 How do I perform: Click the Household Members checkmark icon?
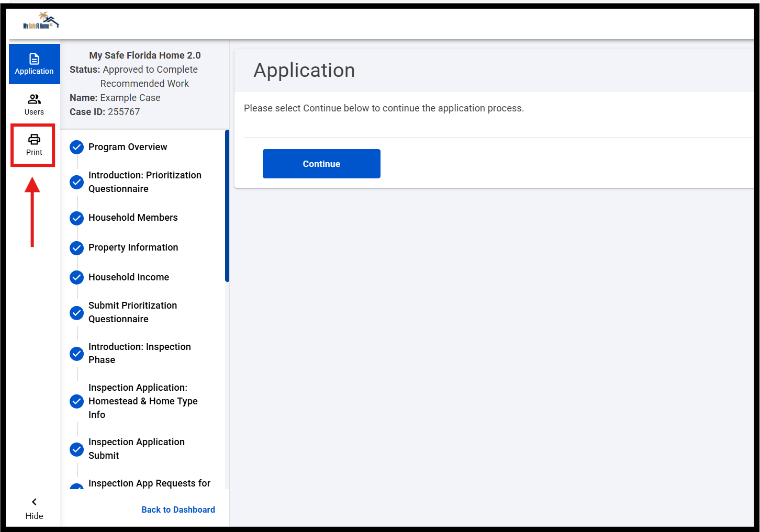[77, 218]
